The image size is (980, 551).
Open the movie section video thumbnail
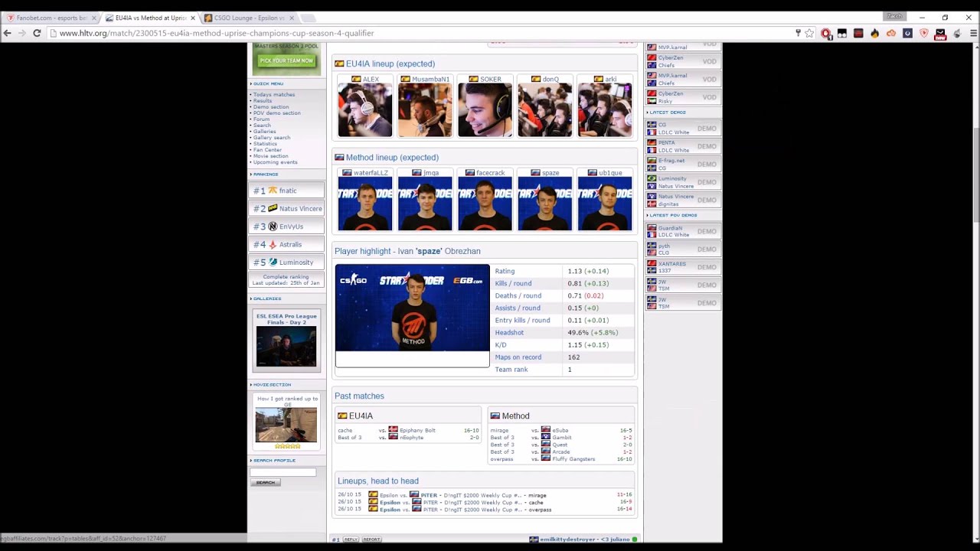click(286, 425)
